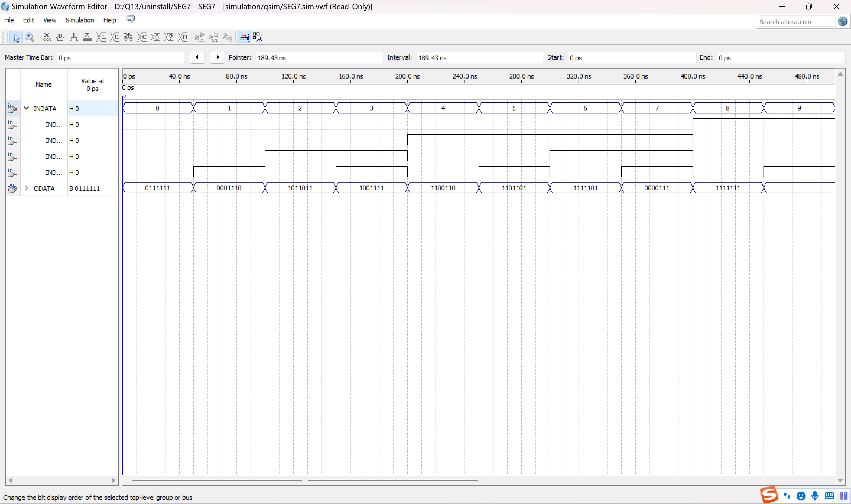This screenshot has height=504, width=851.
Task: Toggle the Snap to Transition button
Action: tap(244, 37)
